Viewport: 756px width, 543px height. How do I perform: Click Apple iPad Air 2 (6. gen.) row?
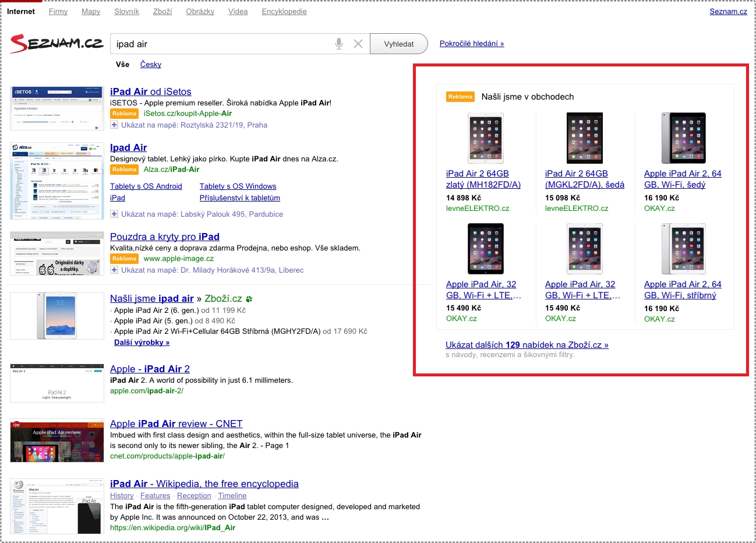(x=180, y=311)
